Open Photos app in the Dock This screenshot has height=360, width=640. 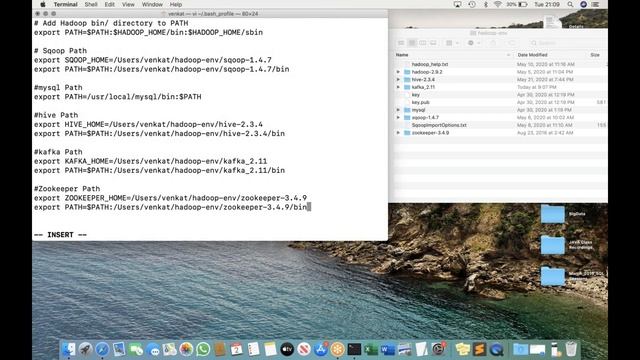tap(186, 349)
